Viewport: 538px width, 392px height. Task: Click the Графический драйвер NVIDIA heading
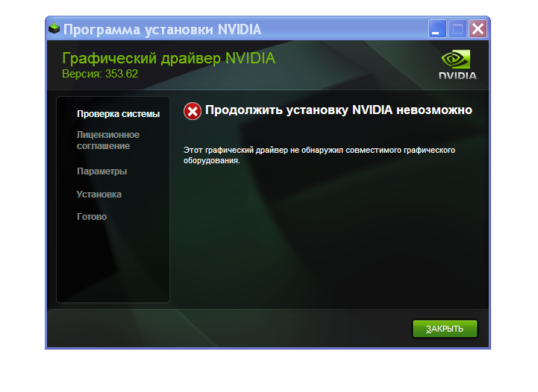tap(169, 58)
